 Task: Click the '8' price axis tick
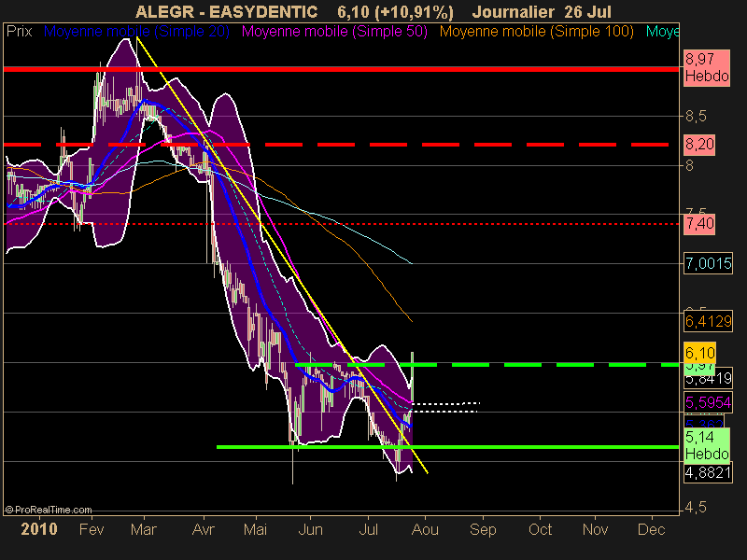pos(689,165)
